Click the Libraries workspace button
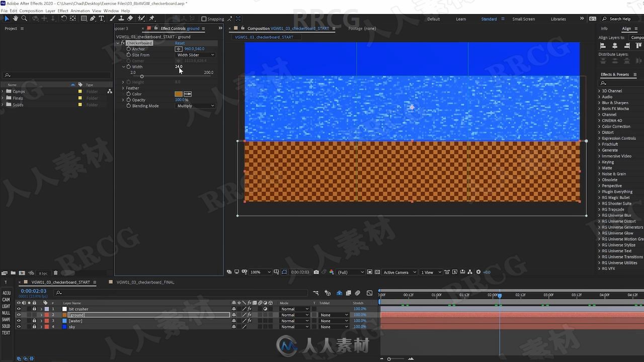The height and width of the screenshot is (362, 644). click(558, 19)
